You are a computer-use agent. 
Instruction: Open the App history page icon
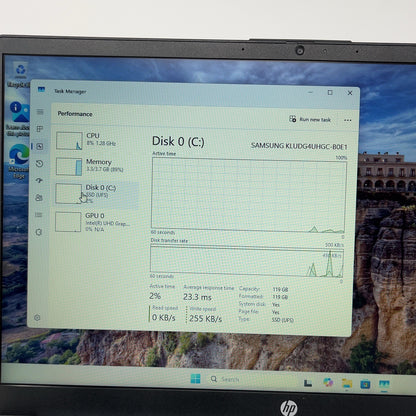tap(39, 163)
